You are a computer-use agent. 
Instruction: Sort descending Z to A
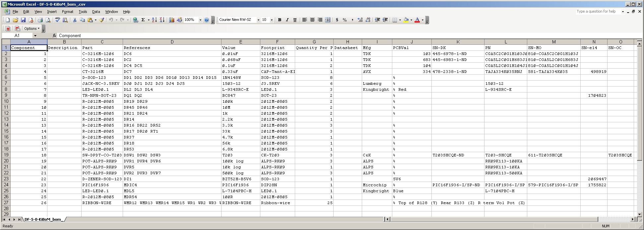point(162,20)
